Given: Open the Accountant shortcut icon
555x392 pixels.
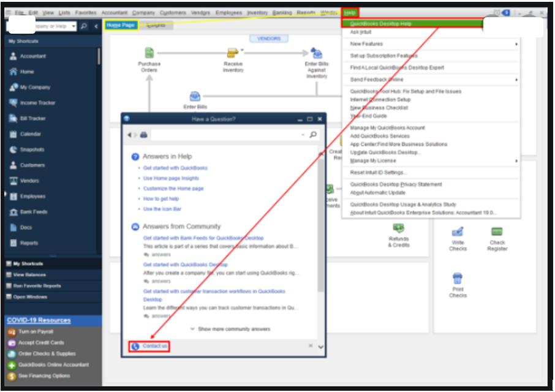Looking at the screenshot, I should pyautogui.click(x=13, y=56).
